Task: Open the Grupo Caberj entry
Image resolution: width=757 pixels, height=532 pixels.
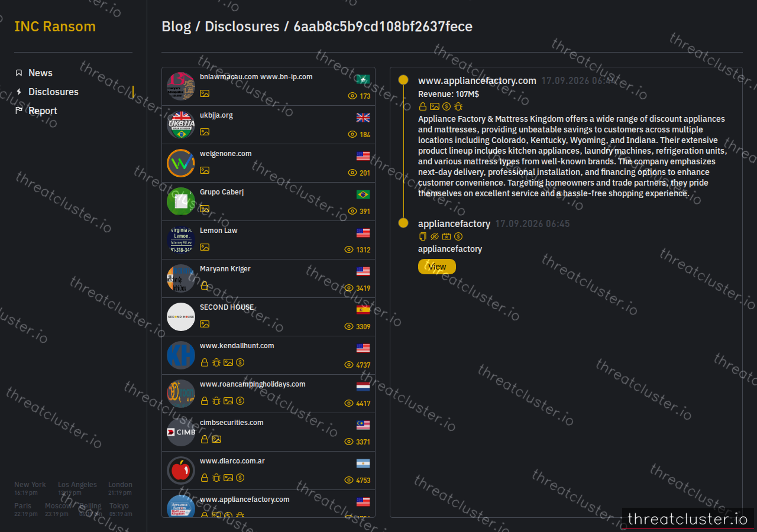Action: tap(268, 202)
